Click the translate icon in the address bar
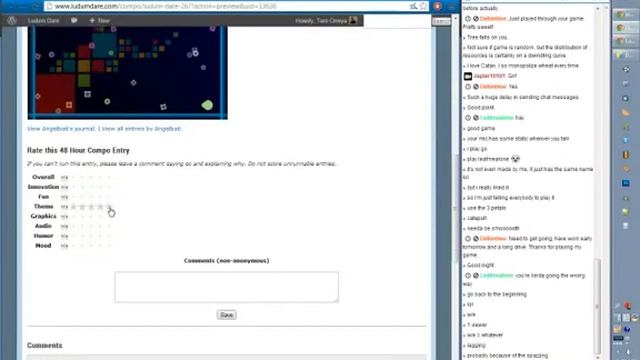Image resolution: width=640 pixels, height=360 pixels. pos(413,6)
